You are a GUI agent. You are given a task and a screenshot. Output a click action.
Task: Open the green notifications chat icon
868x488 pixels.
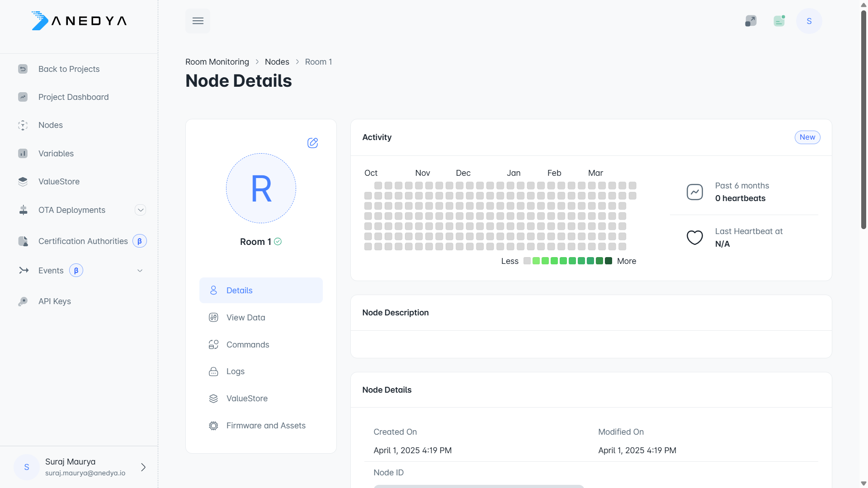click(x=779, y=21)
